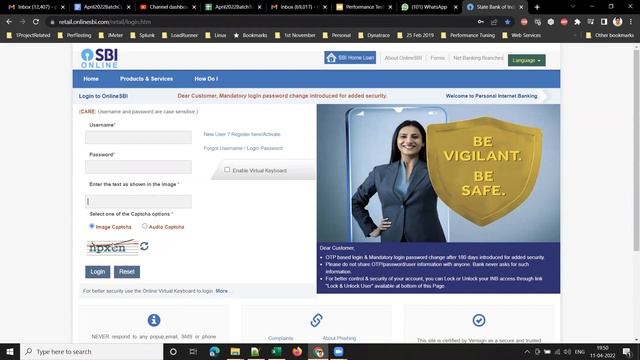
Task: Show hidden system tray icons
Action: (x=527, y=351)
